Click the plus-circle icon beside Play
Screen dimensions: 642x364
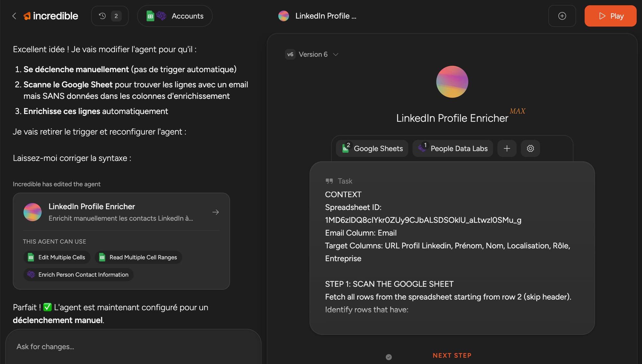coord(562,16)
